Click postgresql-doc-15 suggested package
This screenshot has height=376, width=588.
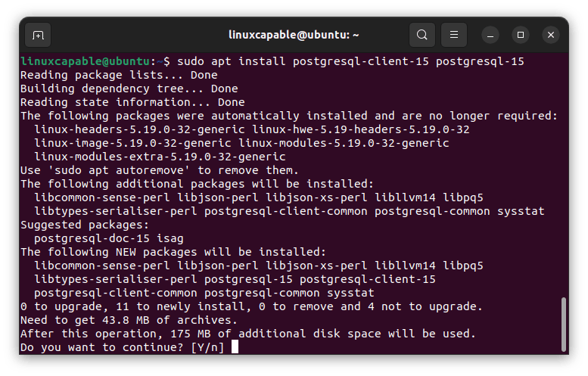(92, 238)
